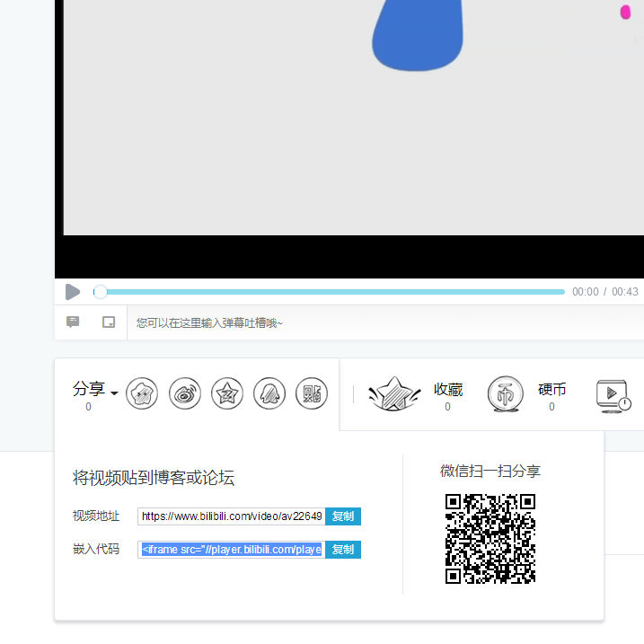Screen dimensions: 644x644
Task: Share to QQ via the penguin icon
Action: point(269,393)
